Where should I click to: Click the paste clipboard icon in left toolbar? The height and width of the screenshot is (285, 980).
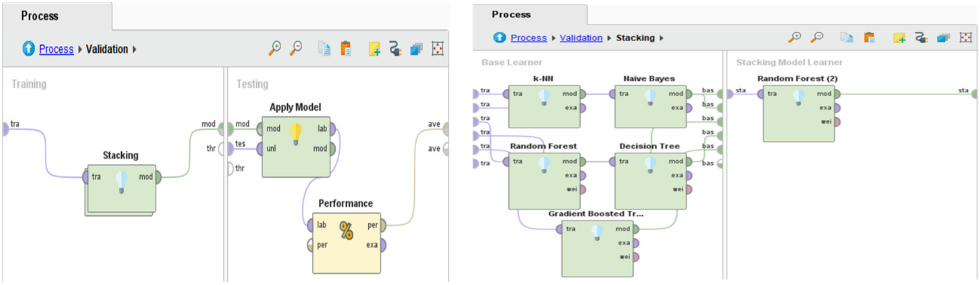[346, 49]
